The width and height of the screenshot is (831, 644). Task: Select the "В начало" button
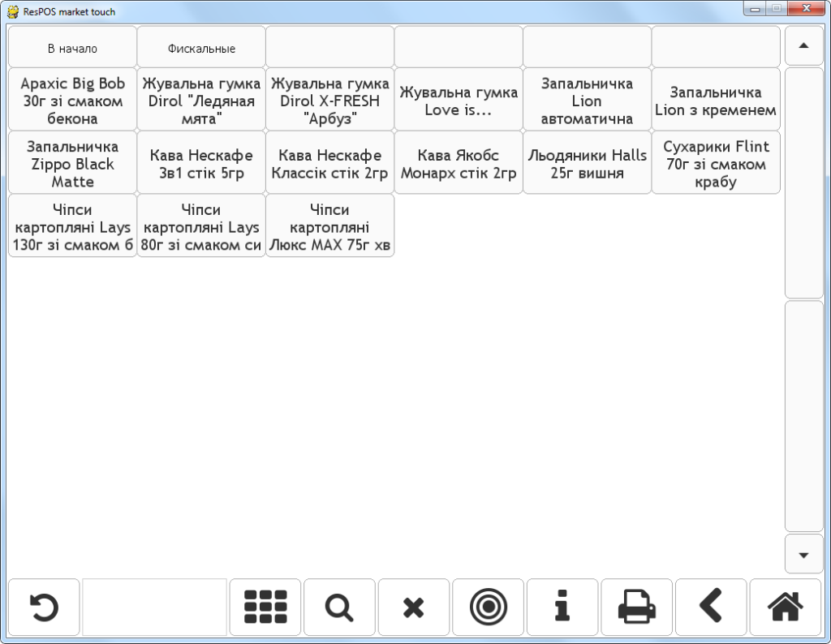tap(72, 47)
